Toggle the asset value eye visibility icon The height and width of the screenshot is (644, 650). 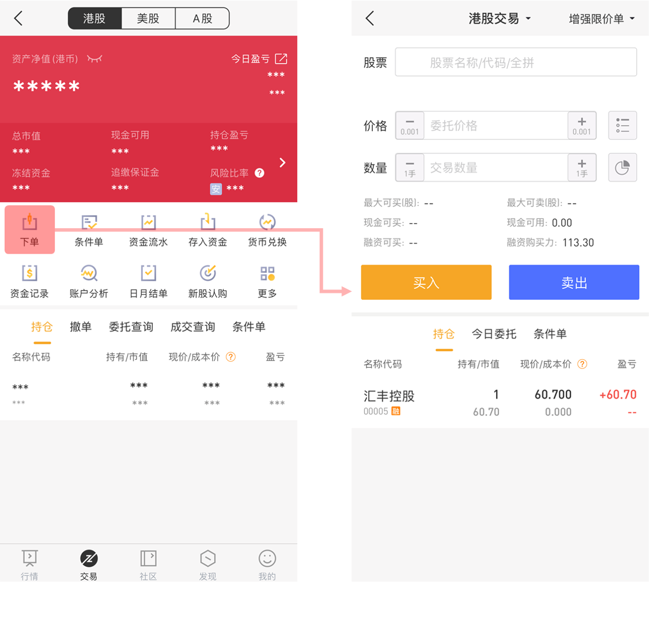click(95, 59)
